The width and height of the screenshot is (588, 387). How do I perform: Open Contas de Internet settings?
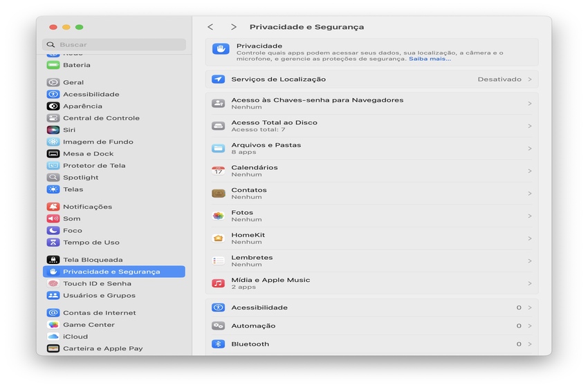114,313
